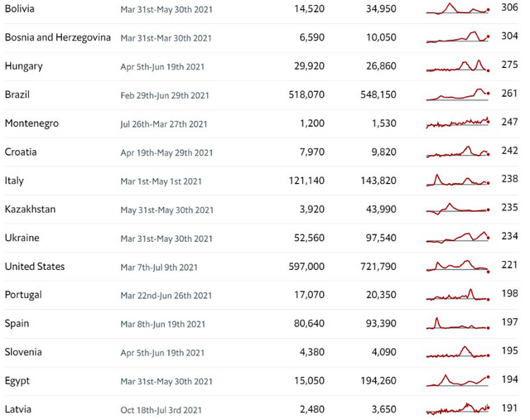The image size is (530, 420).
Task: Open the Hungary sparkline chart
Action: [458, 65]
